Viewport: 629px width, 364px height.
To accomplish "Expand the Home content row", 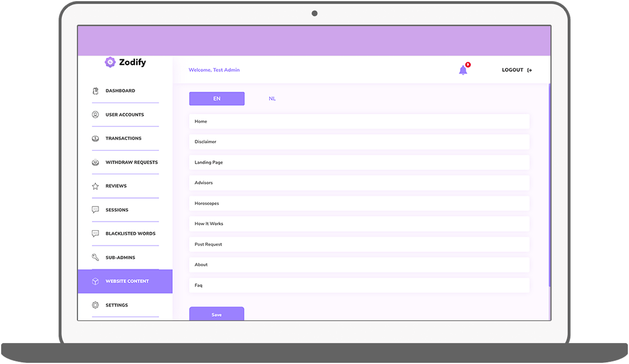I will [x=359, y=122].
